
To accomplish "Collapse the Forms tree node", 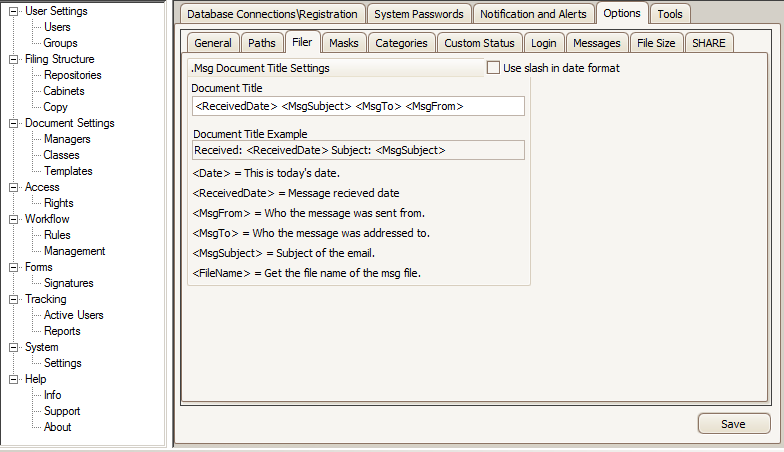I will (14, 267).
